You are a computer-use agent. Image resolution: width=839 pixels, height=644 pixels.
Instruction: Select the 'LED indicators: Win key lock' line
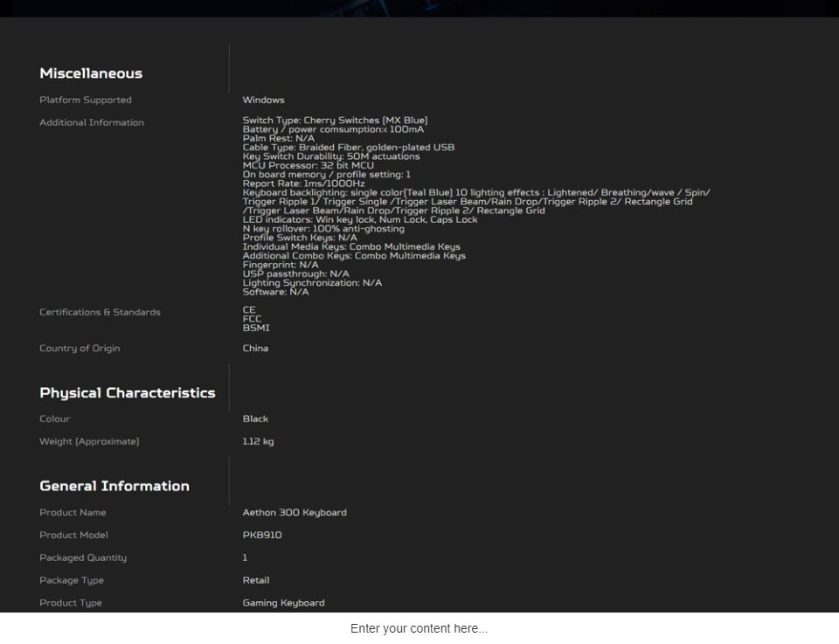[x=360, y=220]
